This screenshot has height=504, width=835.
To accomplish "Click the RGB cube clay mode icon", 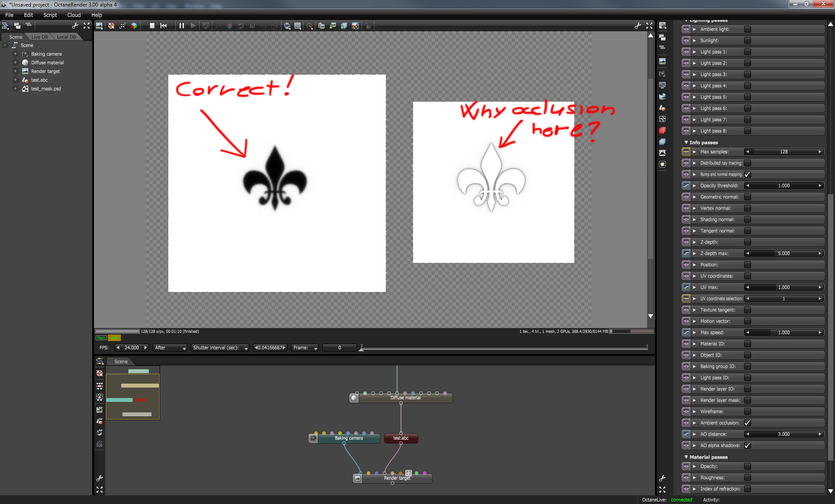I will 134,26.
